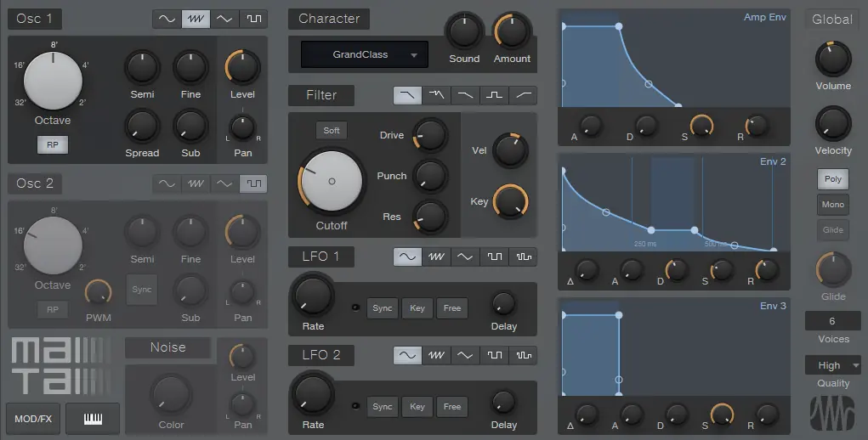Choose the first filter type icon
The height and width of the screenshot is (440, 868).
pyautogui.click(x=407, y=95)
